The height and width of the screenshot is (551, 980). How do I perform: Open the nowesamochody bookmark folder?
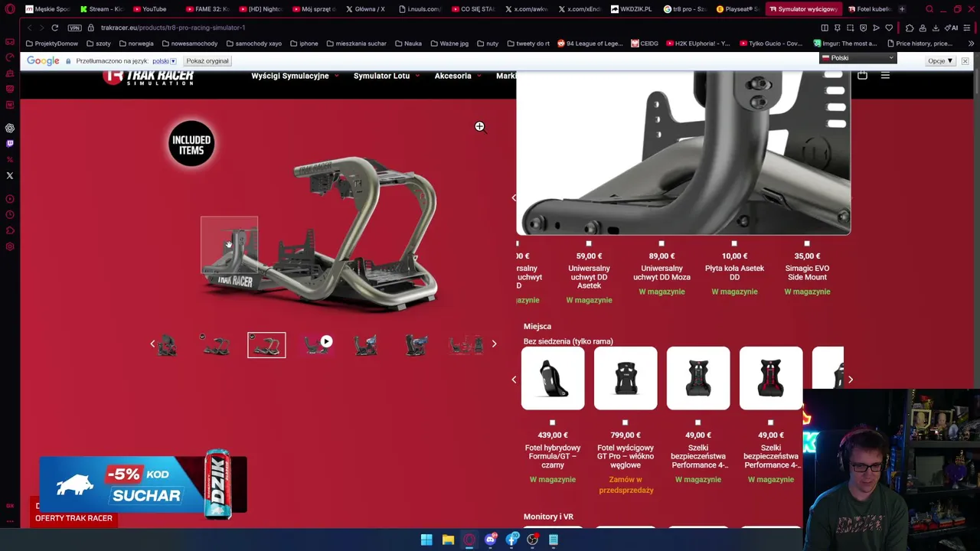click(x=190, y=44)
